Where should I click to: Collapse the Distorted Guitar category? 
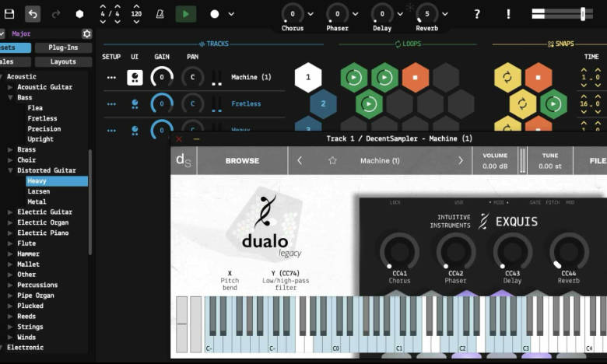(x=10, y=170)
